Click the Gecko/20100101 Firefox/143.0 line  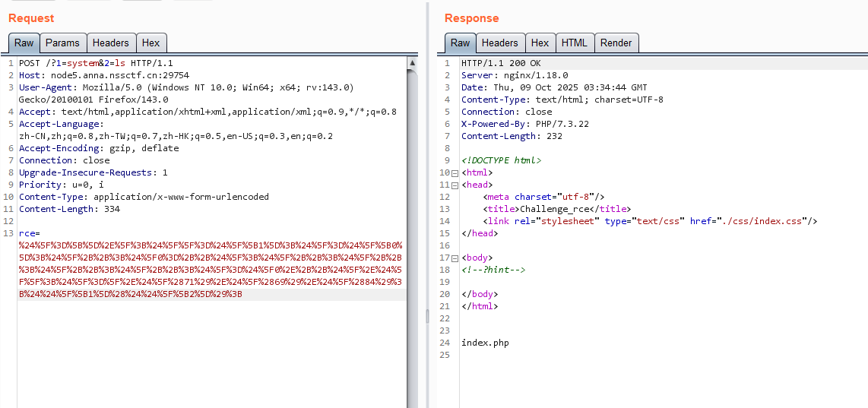click(93, 100)
